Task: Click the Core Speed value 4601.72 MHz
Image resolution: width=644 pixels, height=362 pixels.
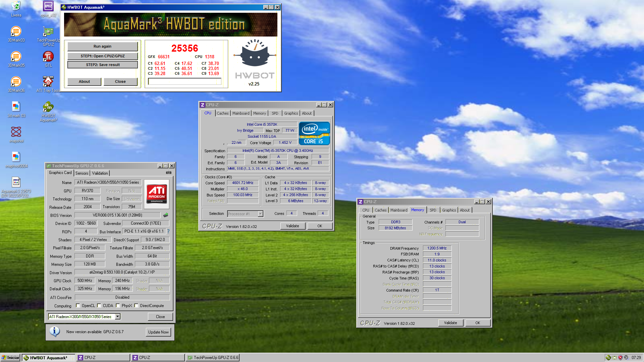Action: (243, 183)
